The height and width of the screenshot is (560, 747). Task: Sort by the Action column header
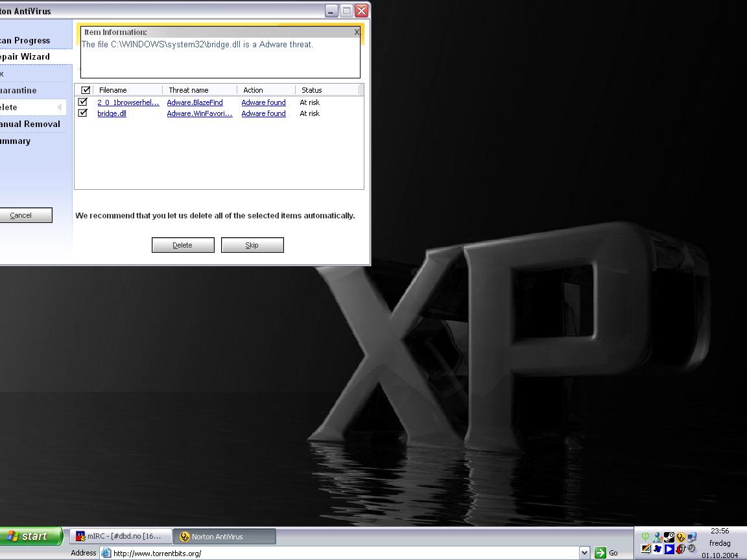[267, 90]
